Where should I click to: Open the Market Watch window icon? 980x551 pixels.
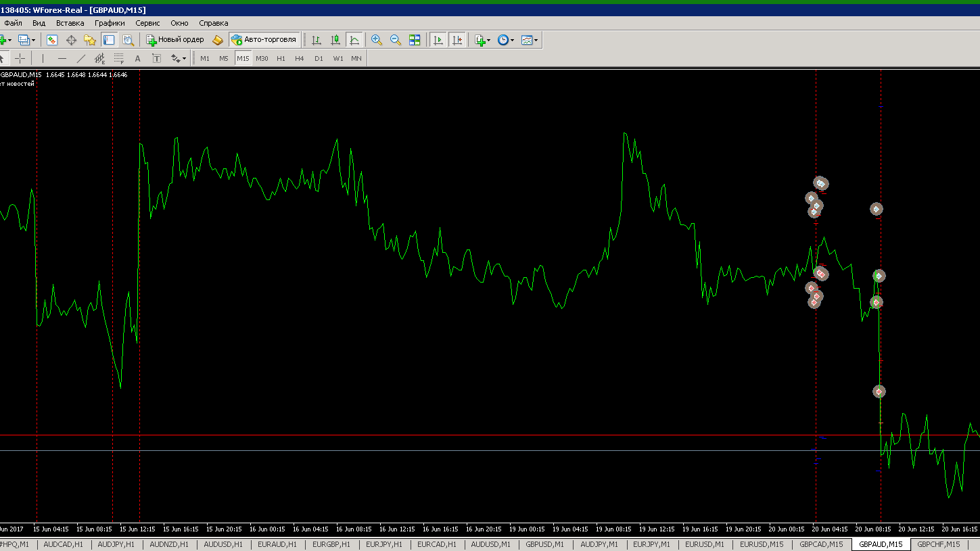[52, 40]
